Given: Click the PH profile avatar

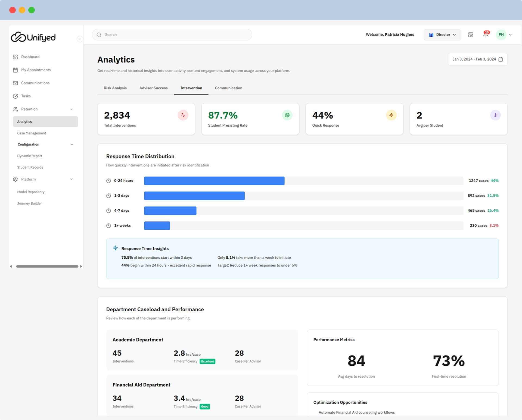Looking at the screenshot, I should [x=501, y=35].
